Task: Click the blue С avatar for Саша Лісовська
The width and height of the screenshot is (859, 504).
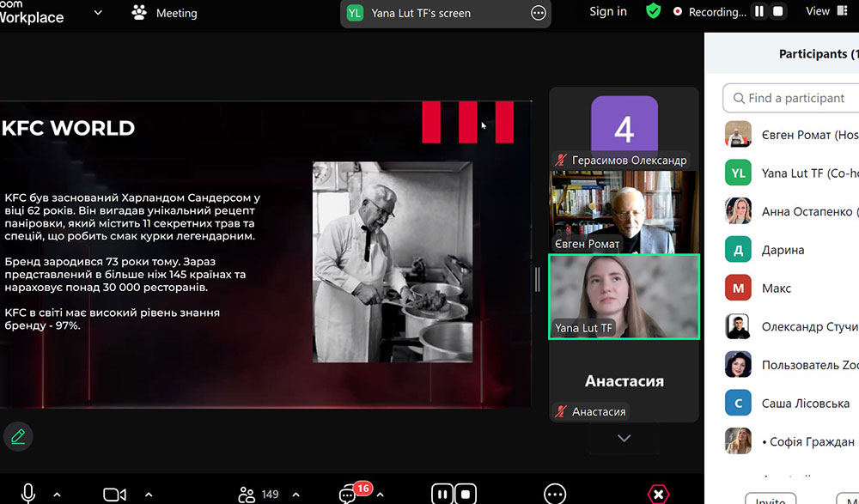Action: pos(738,404)
